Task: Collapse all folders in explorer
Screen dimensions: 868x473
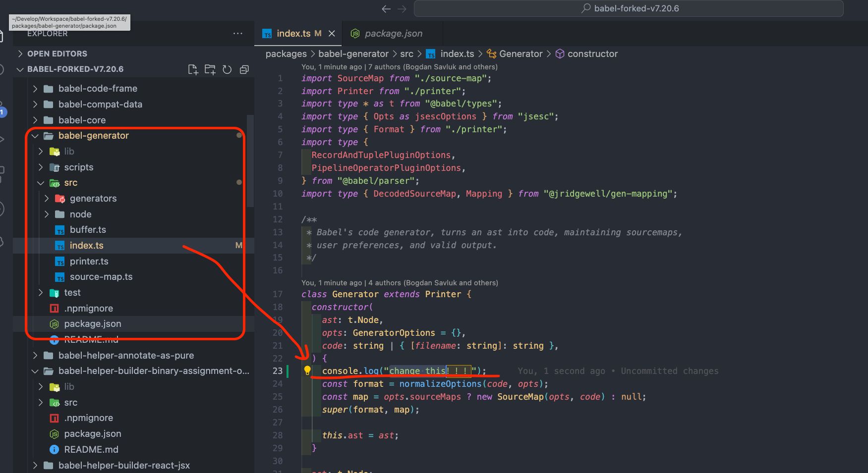Action: [x=244, y=69]
